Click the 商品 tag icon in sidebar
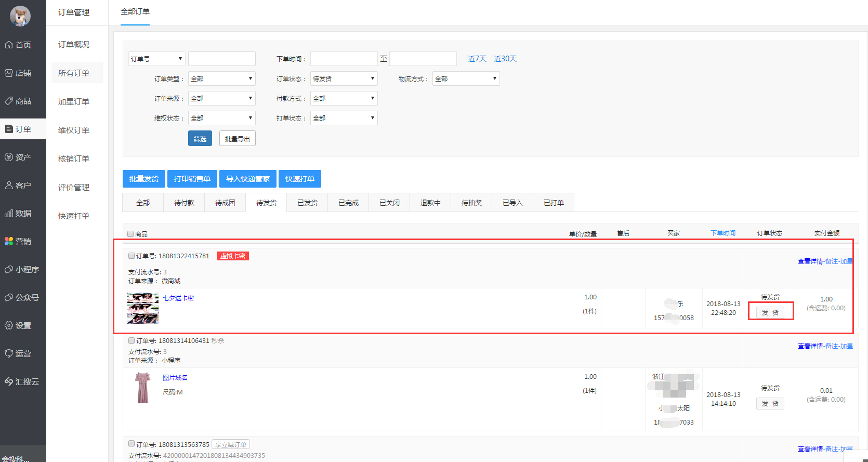 9,101
